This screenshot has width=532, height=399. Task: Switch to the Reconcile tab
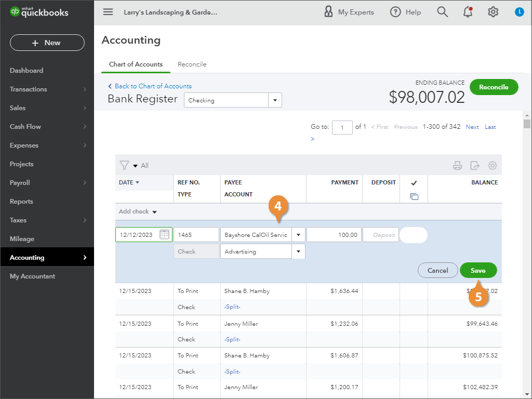click(192, 64)
